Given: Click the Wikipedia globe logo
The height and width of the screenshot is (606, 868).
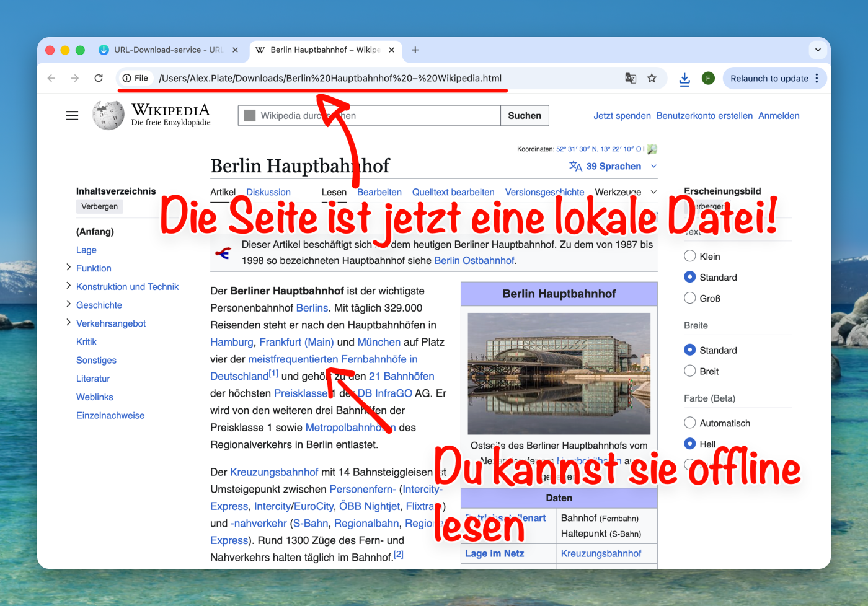Looking at the screenshot, I should pyautogui.click(x=107, y=115).
